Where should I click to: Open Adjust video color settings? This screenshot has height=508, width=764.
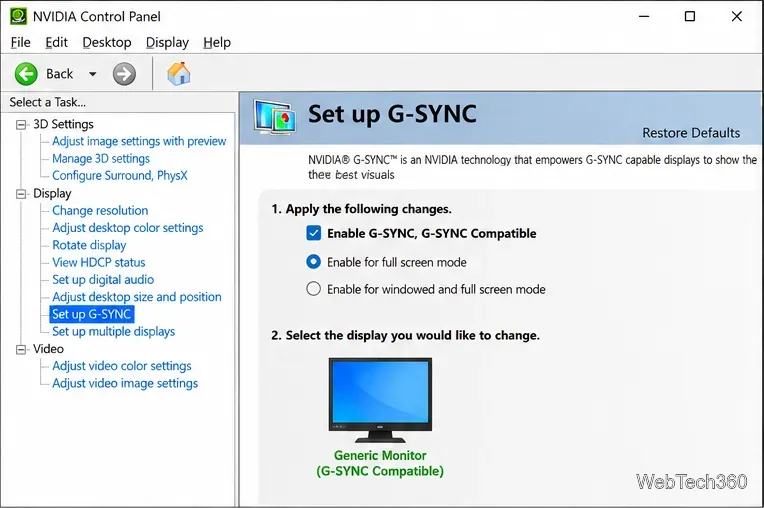tap(121, 366)
